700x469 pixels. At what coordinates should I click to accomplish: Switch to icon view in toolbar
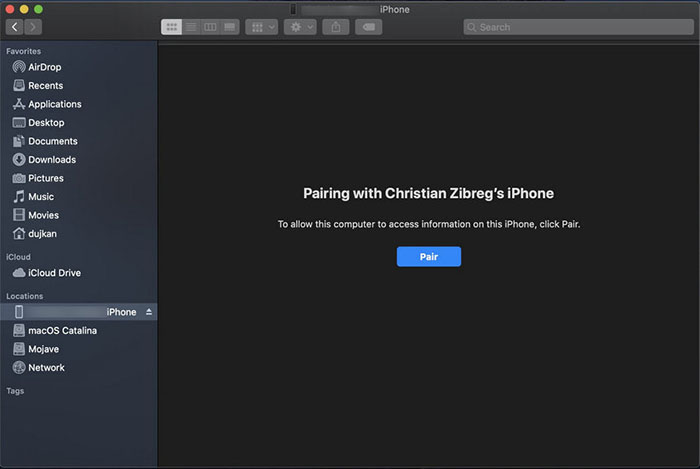tap(171, 27)
